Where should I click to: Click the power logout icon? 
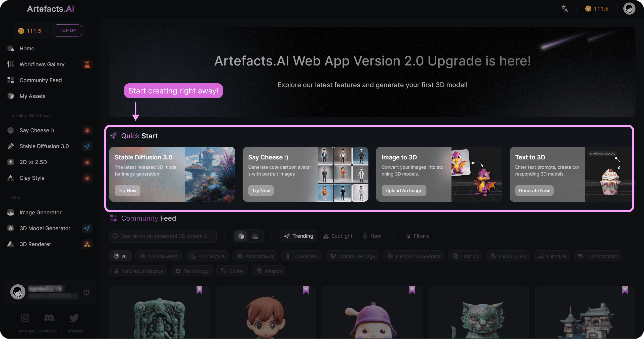click(x=86, y=292)
